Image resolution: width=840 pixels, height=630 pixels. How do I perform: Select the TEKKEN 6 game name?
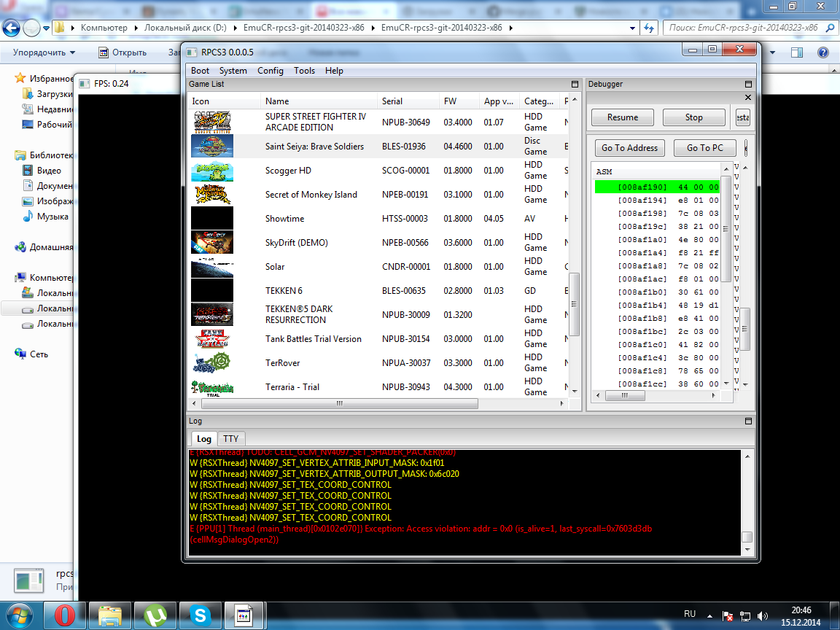284,291
